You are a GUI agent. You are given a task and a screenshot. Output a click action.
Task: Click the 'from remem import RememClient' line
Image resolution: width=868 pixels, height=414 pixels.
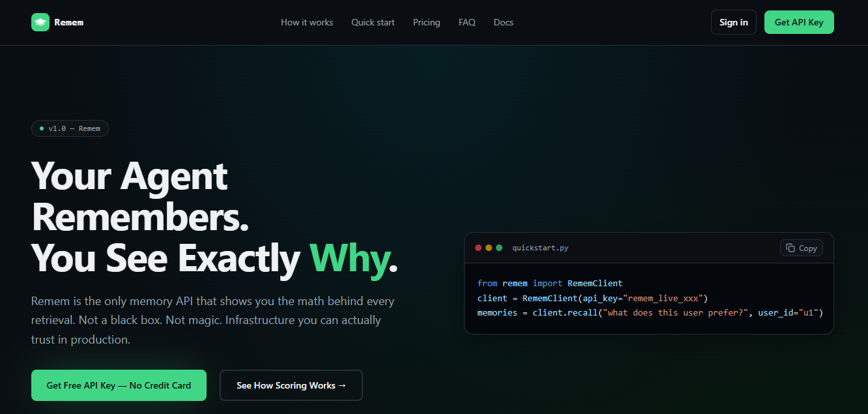[550, 283]
